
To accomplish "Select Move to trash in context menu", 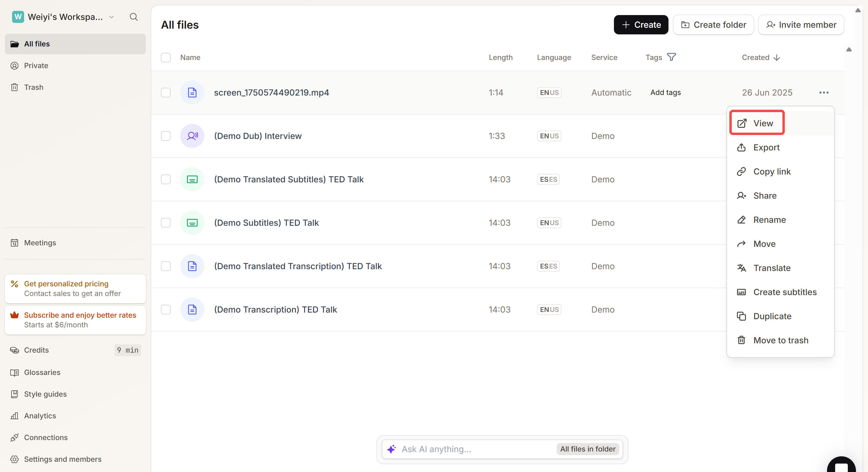I will point(780,340).
